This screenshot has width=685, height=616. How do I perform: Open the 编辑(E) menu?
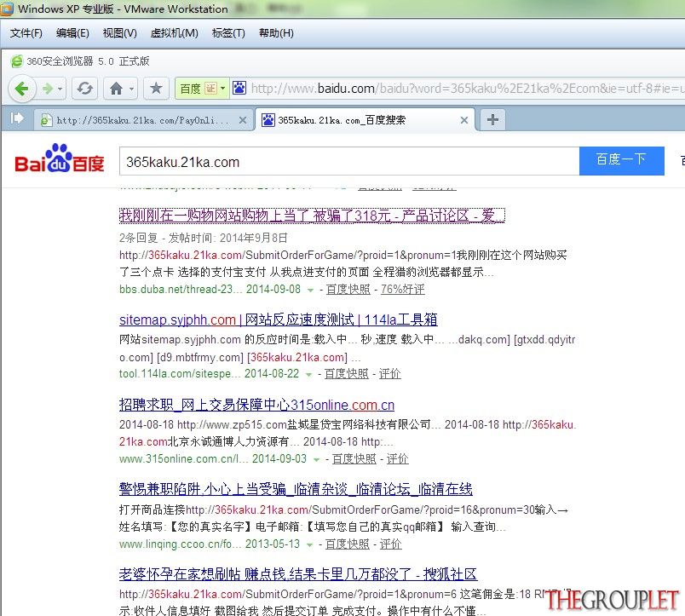(x=72, y=33)
